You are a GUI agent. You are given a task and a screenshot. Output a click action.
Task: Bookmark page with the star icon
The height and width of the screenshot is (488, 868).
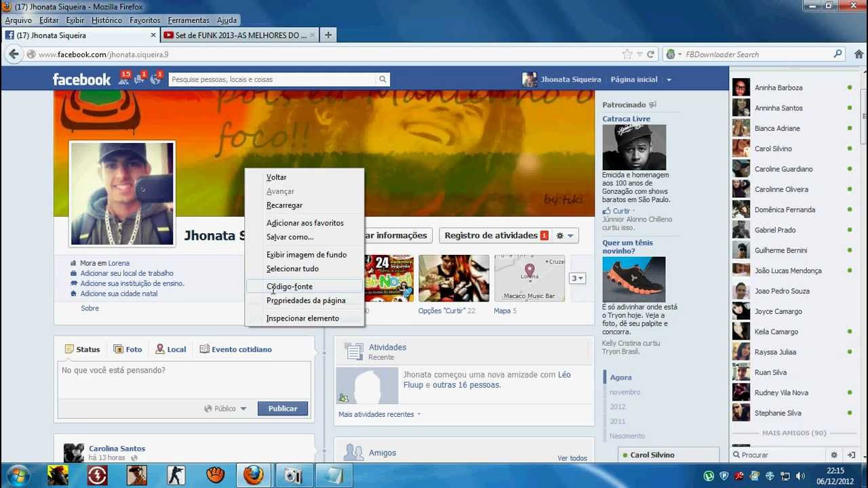[x=627, y=54]
